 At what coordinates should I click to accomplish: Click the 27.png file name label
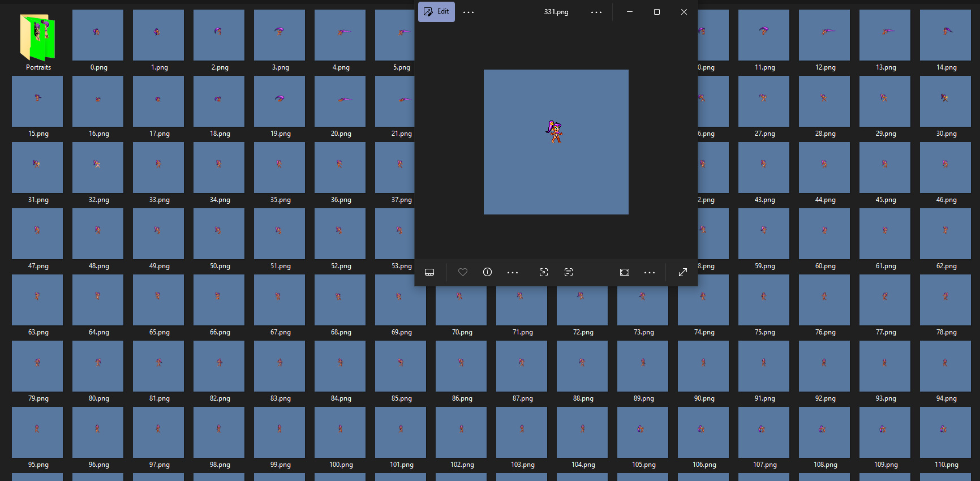tap(765, 134)
